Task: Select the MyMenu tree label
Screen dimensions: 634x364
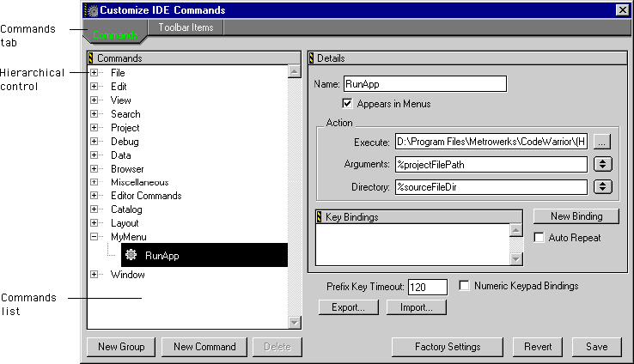Action: pyautogui.click(x=129, y=237)
